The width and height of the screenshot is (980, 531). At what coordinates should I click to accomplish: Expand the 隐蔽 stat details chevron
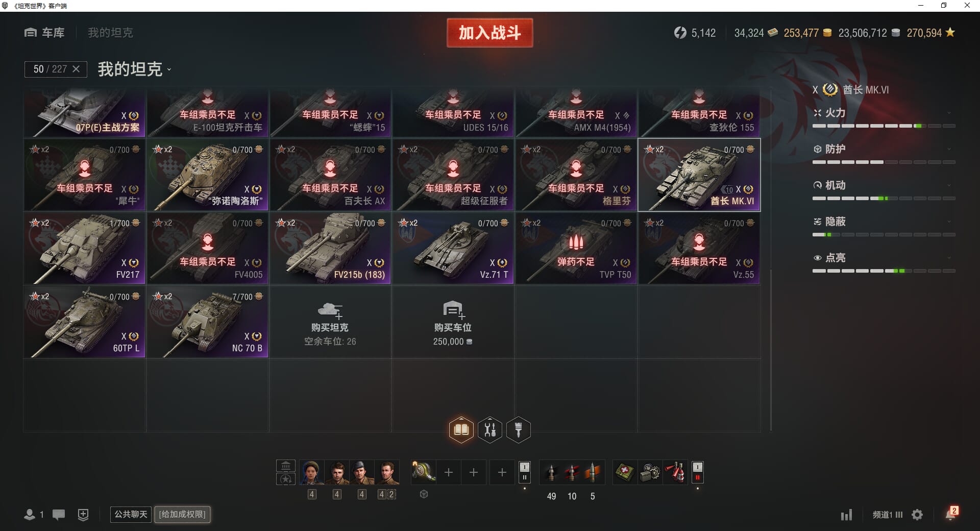point(949,222)
